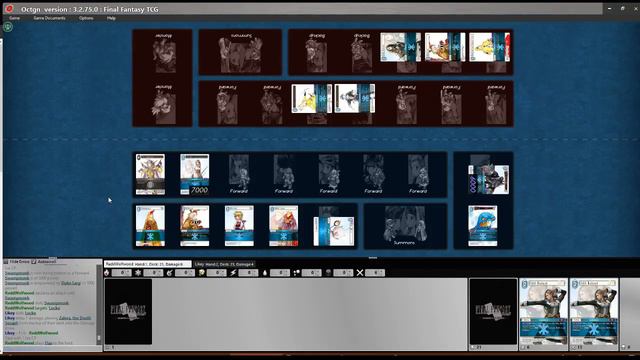Viewport: 640px width, 360px height.
Task: Click the face-down deck pile beside the two matching hand cards
Action: (493, 312)
